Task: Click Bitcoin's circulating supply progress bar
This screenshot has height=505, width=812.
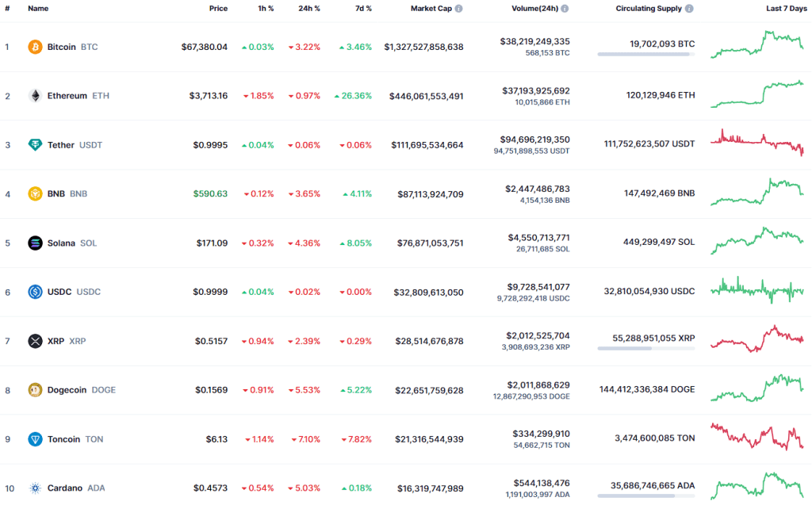Action: 645,54
